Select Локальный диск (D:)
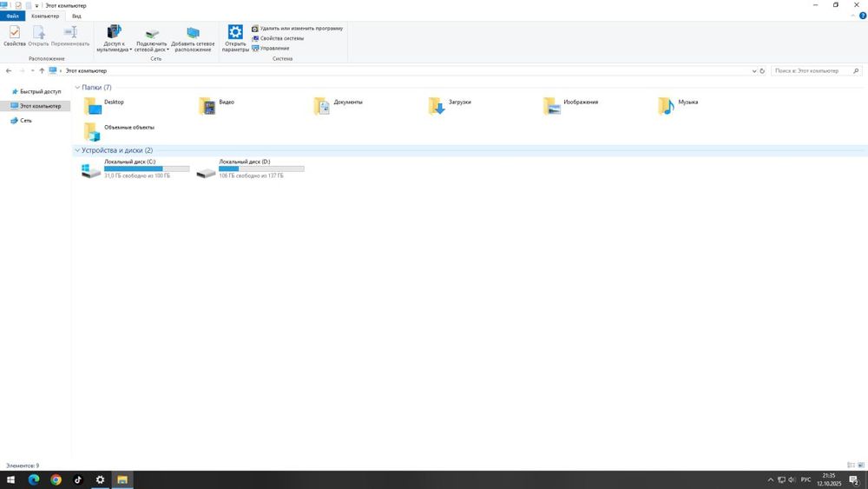The width and height of the screenshot is (868, 489). coord(250,169)
